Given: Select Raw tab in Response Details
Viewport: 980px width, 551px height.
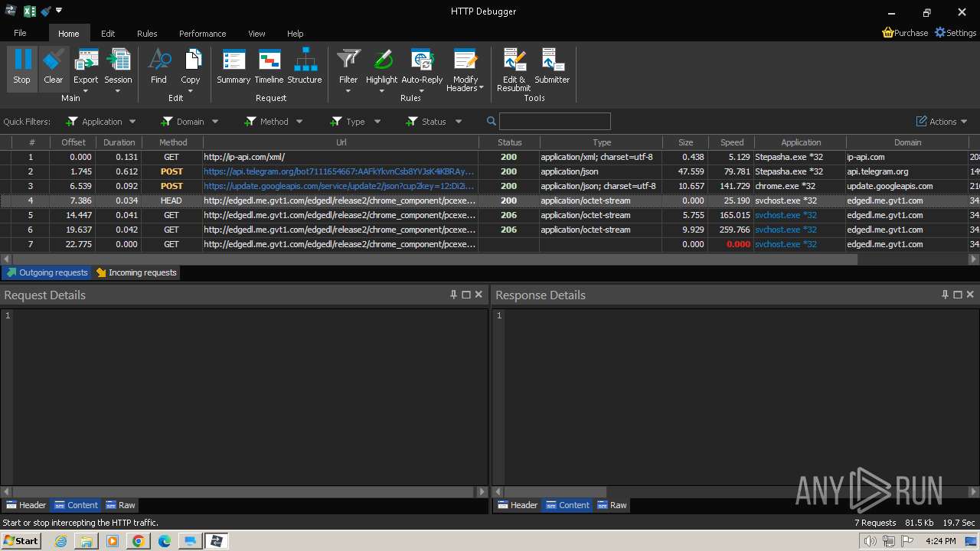Looking at the screenshot, I should [x=612, y=505].
